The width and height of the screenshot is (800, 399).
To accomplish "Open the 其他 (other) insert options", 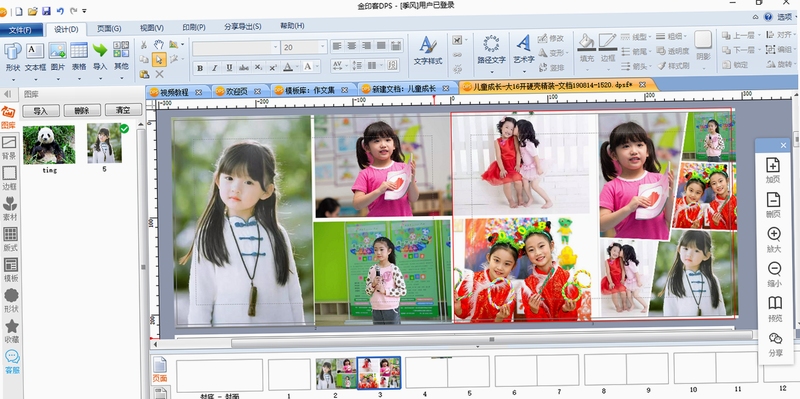I will pos(121,57).
